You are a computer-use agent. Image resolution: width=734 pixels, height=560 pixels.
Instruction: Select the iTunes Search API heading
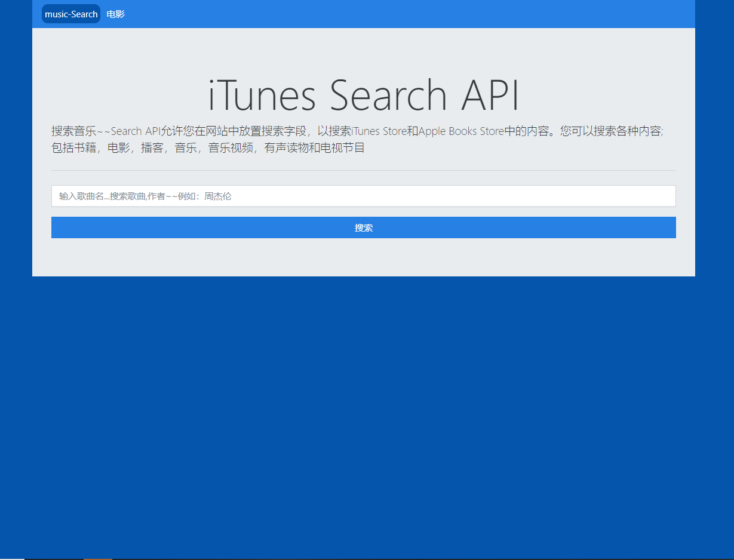pos(364,95)
